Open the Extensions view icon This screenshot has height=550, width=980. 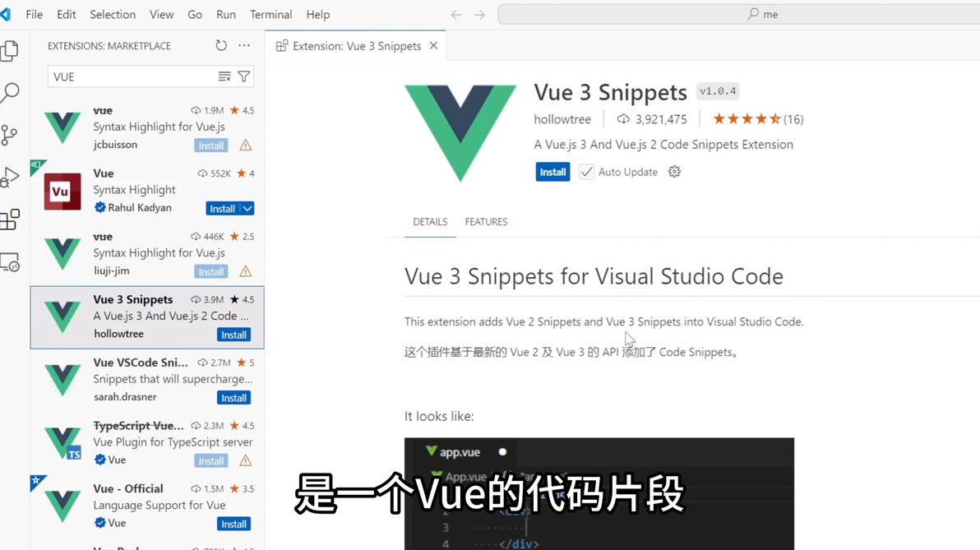click(9, 220)
